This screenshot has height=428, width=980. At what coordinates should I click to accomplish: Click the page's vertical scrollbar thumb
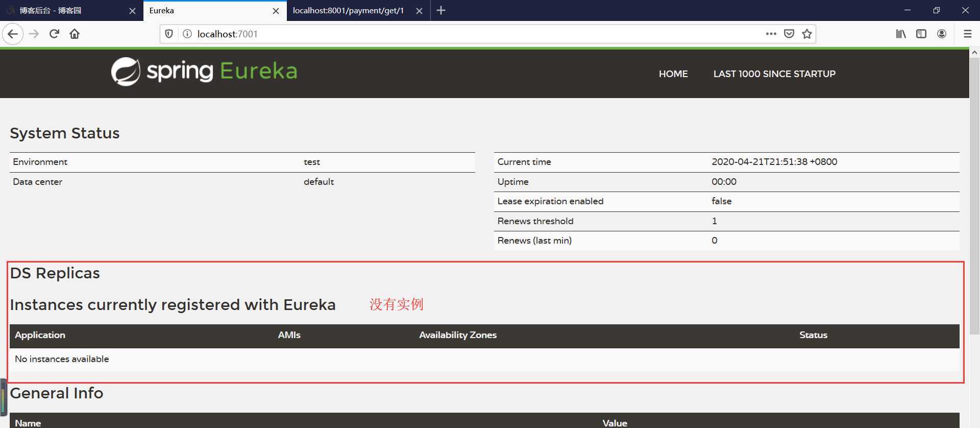(974, 197)
